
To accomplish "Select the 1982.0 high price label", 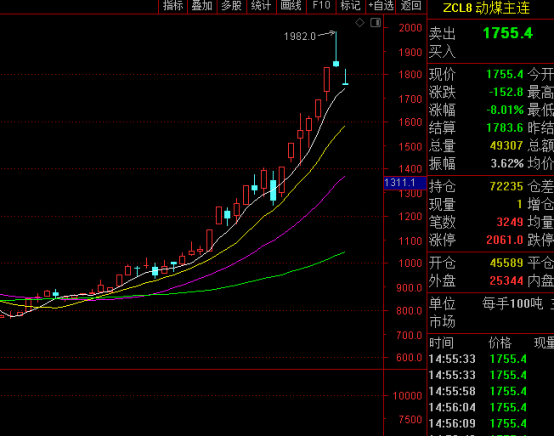I will [x=300, y=36].
